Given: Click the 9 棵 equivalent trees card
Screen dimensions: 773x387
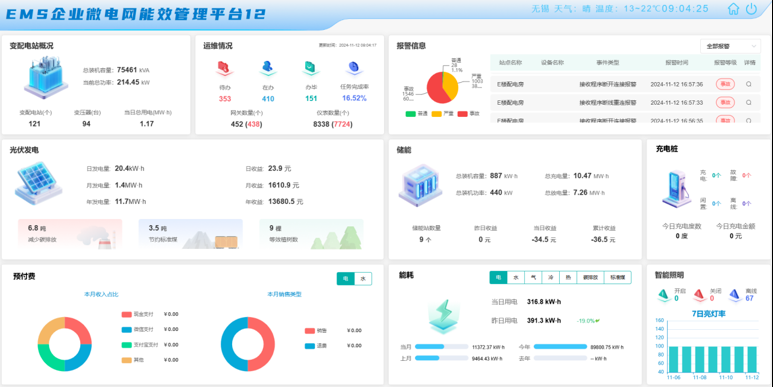Looking at the screenshot, I should (x=311, y=234).
